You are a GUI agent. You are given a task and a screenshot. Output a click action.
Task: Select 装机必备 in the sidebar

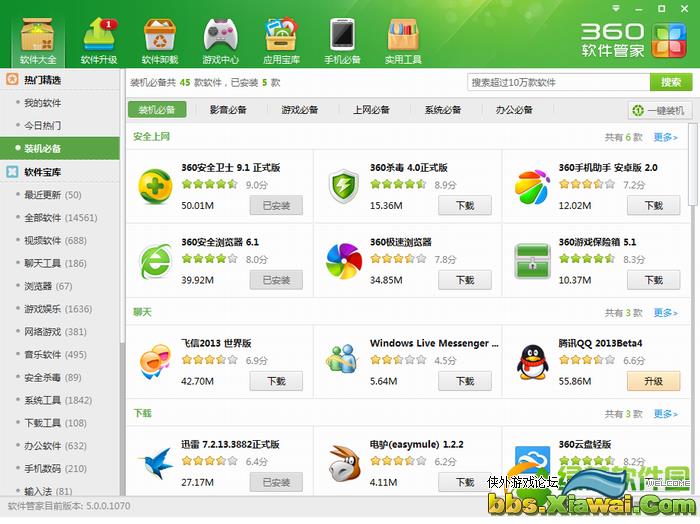60,148
